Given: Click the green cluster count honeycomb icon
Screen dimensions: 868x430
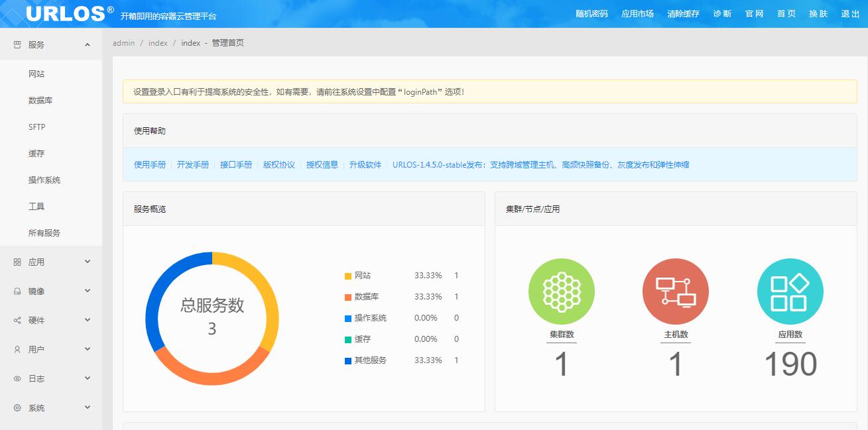Looking at the screenshot, I should (561, 292).
